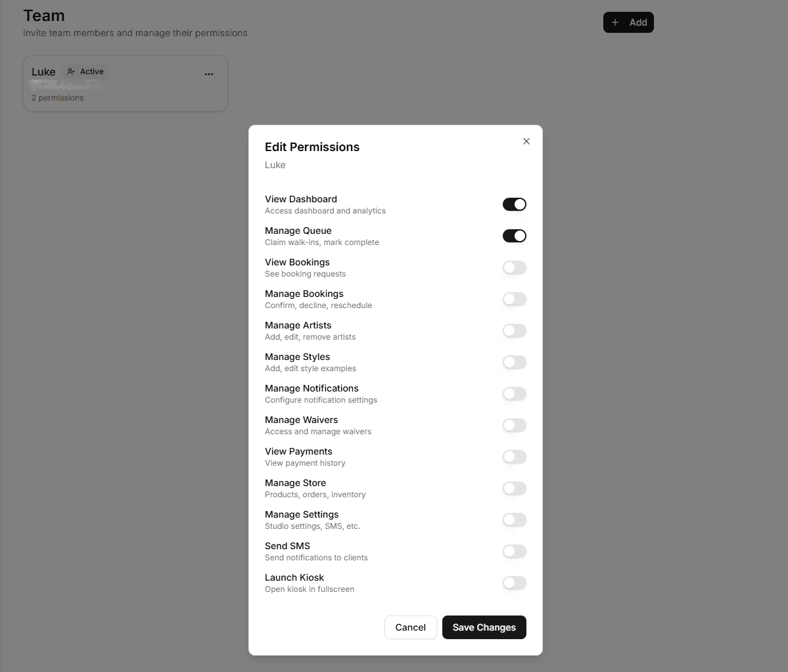Click the plus icon on the Add button
Viewport: 788px width, 672px height.
(615, 22)
